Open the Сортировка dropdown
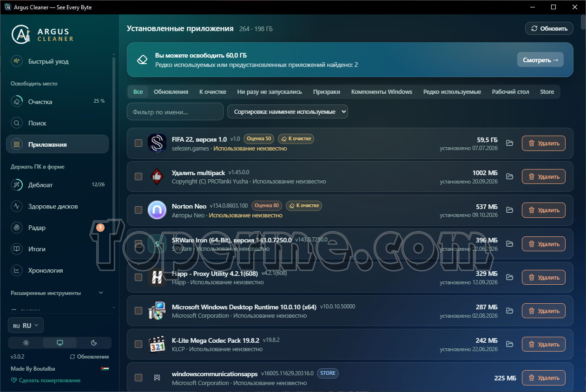Screen dimensions: 586x392 point(288,111)
